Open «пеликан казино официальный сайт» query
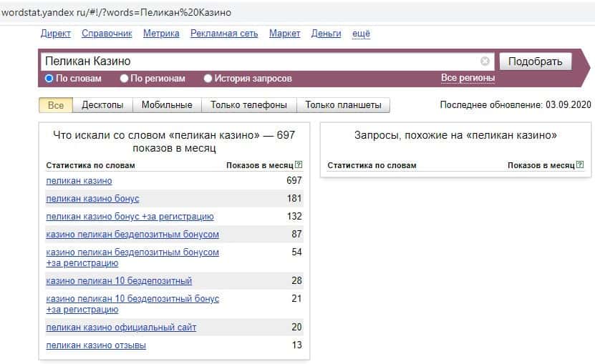Screen dimensions: 595x364 point(121,328)
